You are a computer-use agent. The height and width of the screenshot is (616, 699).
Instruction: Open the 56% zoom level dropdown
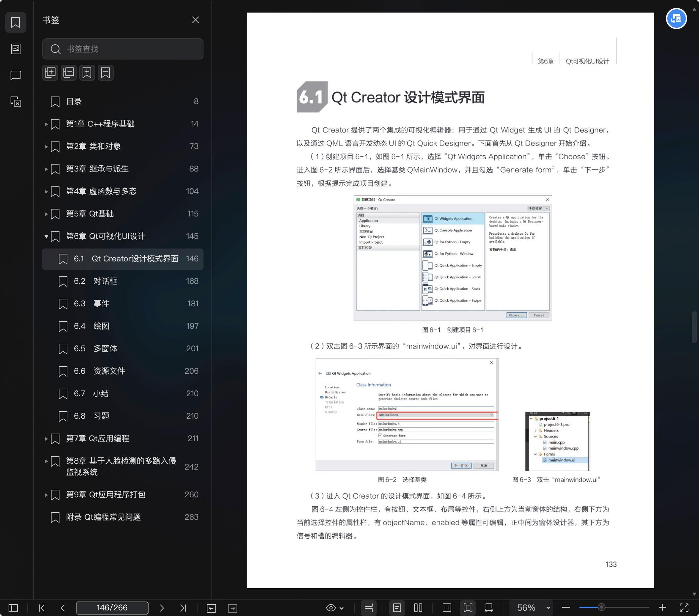click(532, 608)
